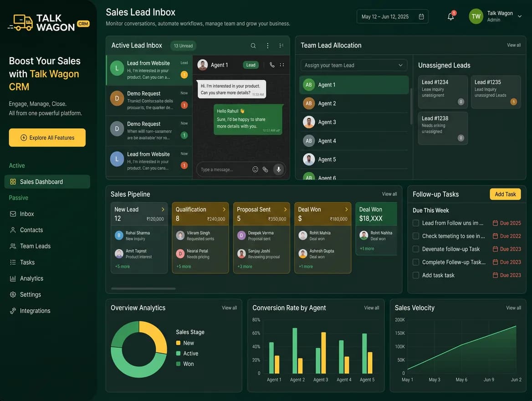The image size is (532, 401).
Task: Click calendar icon beside Due 2025
Action: 496,223
